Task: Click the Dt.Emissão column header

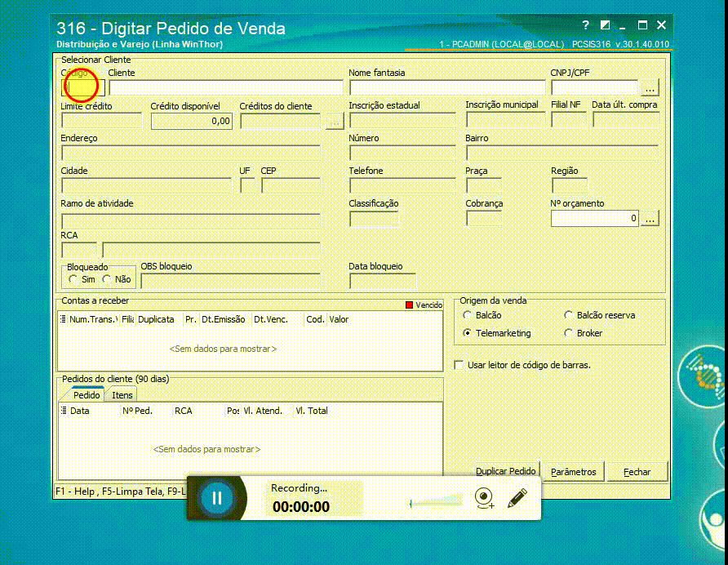Action: click(x=223, y=319)
